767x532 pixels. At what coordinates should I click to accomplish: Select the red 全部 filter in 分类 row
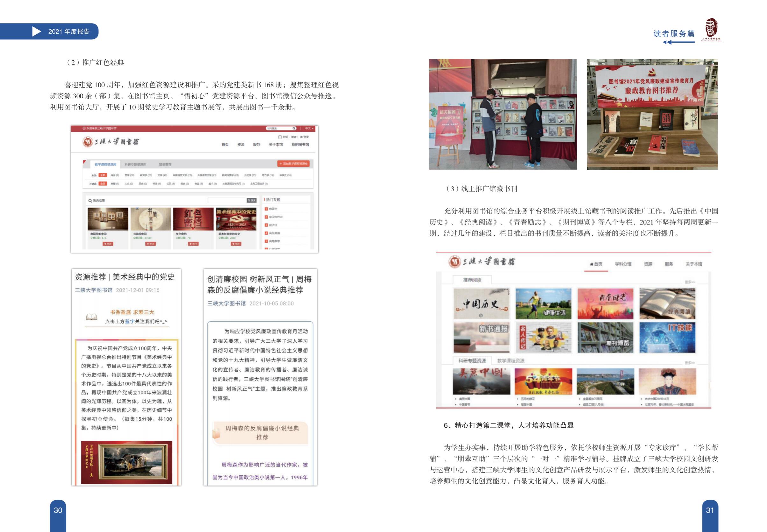pos(103,175)
